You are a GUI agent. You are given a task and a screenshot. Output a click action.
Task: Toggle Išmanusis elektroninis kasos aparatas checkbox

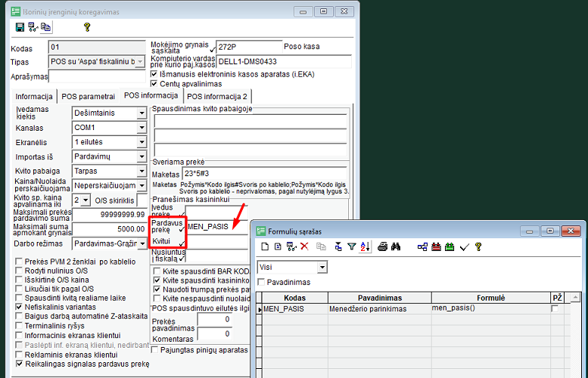[154, 74]
